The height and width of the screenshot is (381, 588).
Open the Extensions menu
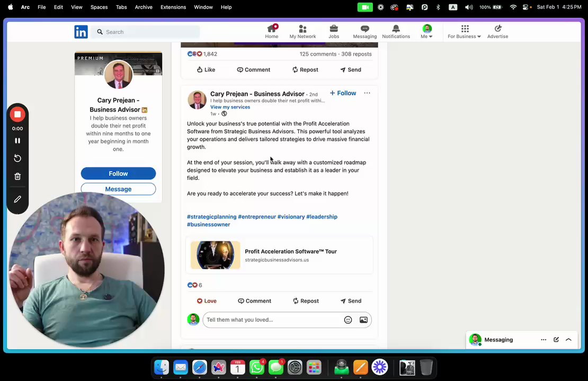pos(173,7)
